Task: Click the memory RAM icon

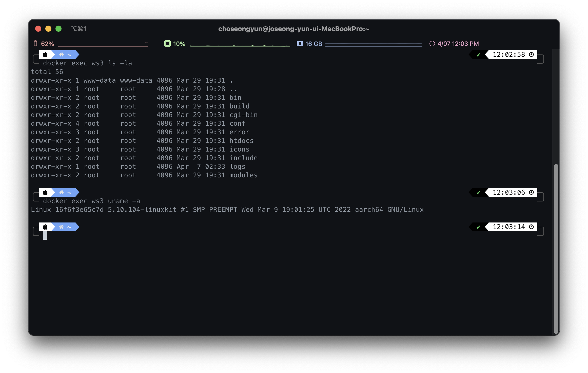Action: pos(300,44)
